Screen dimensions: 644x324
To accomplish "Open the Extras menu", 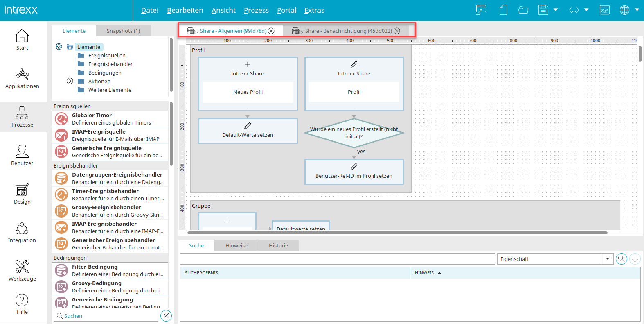I will point(314,10).
